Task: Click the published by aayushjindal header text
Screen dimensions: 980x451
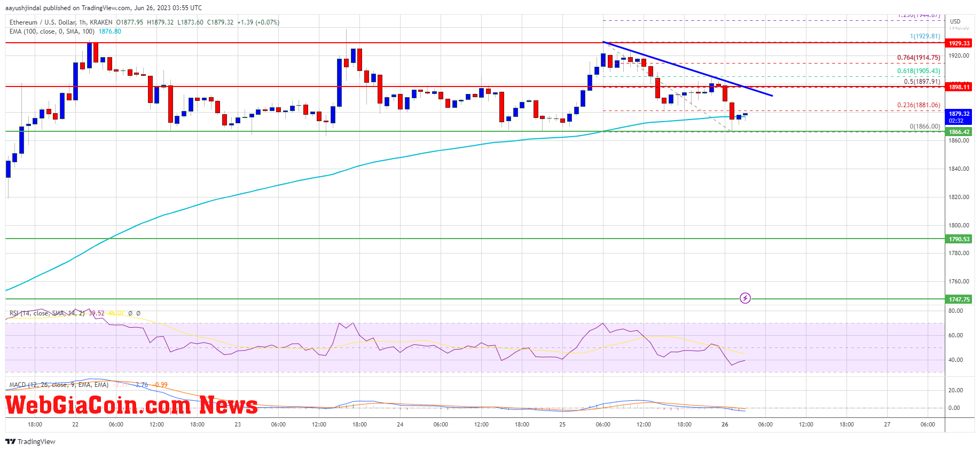Action: point(104,7)
